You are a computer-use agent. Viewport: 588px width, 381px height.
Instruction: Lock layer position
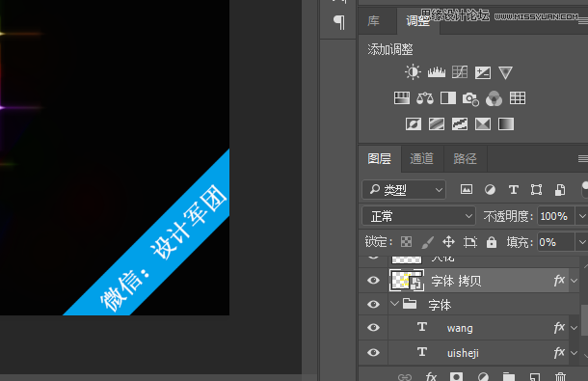point(448,242)
